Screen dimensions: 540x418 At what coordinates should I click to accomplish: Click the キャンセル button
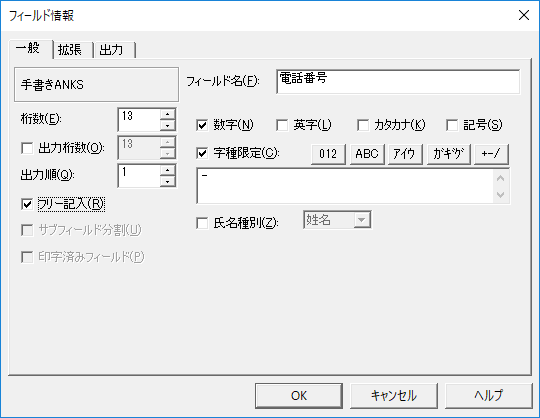[x=394, y=396]
